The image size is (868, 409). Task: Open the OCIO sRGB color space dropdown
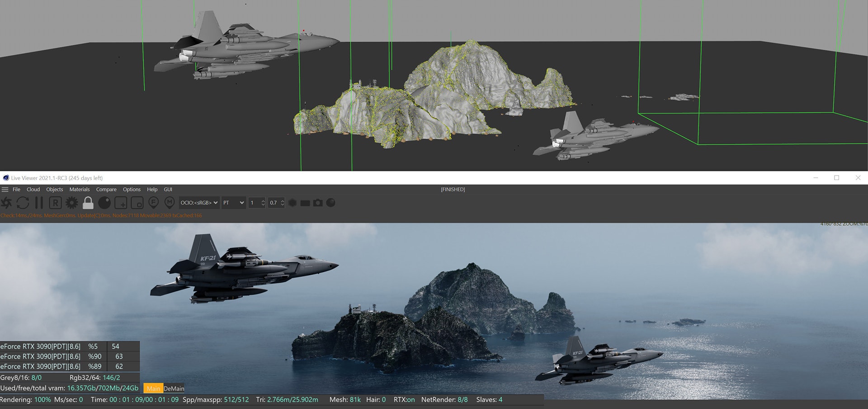pos(199,203)
